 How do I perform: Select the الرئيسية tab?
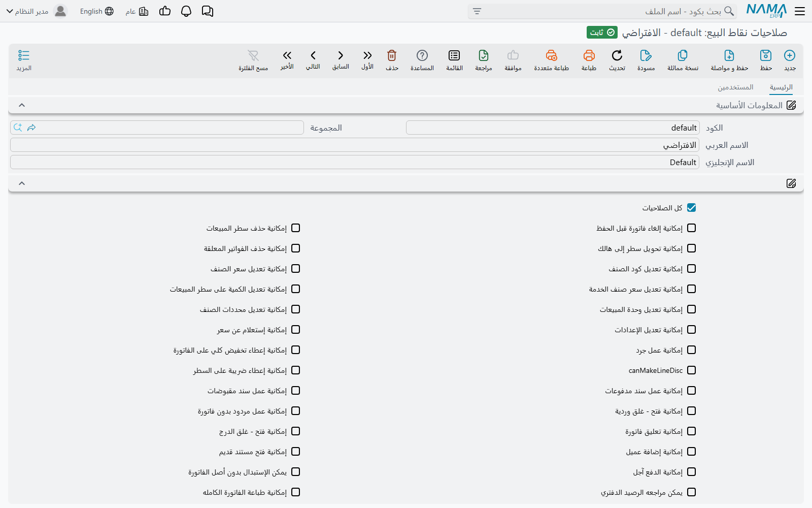(x=781, y=87)
